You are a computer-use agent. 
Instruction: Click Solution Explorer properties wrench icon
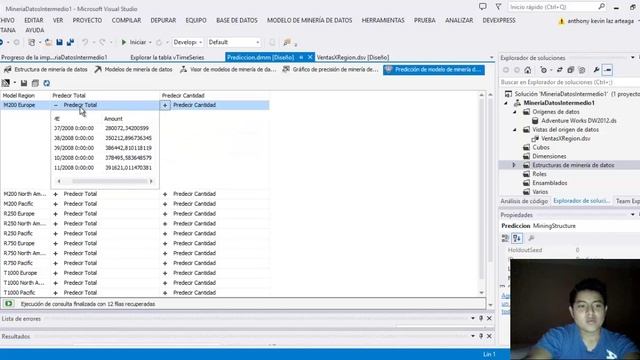(x=596, y=70)
